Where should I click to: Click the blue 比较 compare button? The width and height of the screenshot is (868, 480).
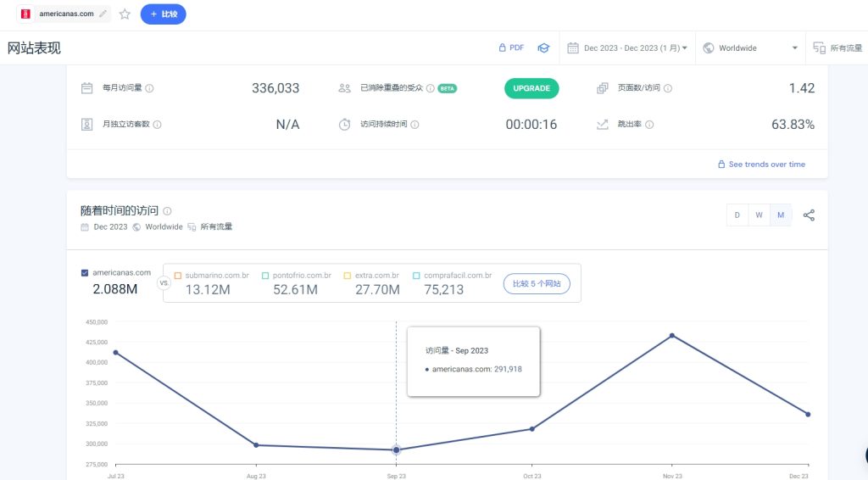click(x=164, y=14)
